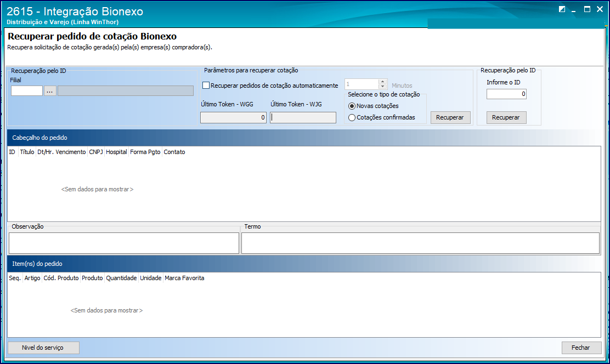Click the Seq. column header
Screen dimensions: 610x364
tap(15, 278)
